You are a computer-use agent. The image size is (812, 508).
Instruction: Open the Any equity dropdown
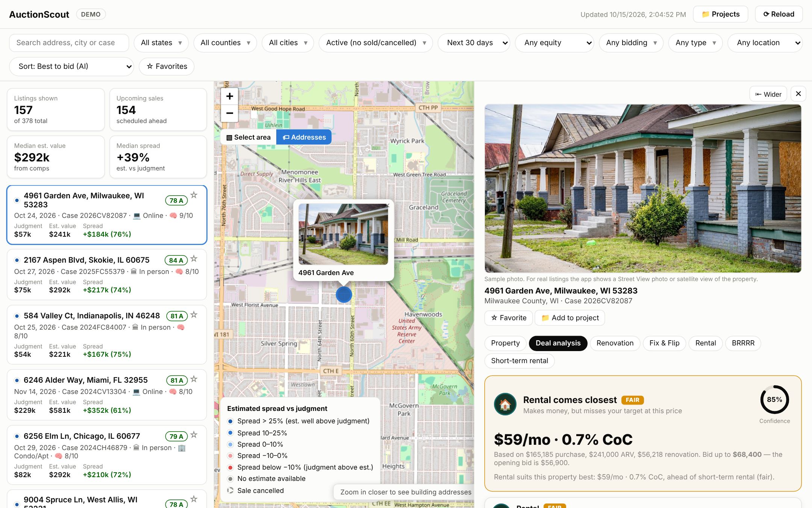pos(554,43)
